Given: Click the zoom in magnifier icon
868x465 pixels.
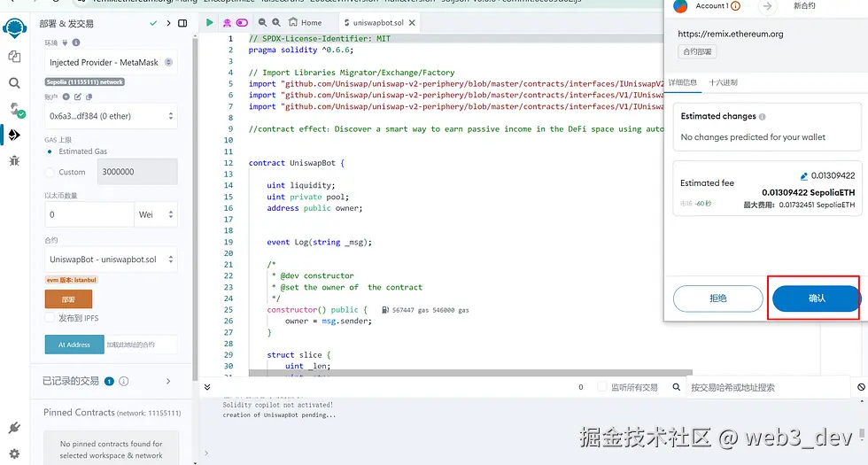Looking at the screenshot, I should coord(276,22).
